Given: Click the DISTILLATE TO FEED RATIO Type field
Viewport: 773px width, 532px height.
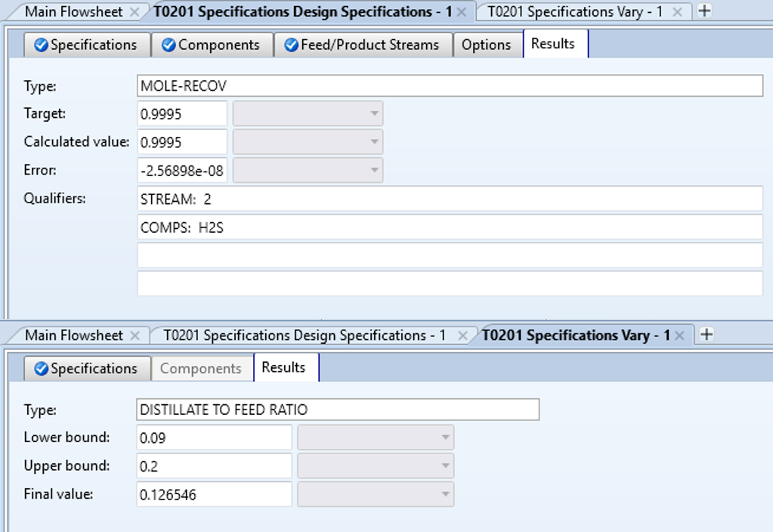Looking at the screenshot, I should pos(338,410).
